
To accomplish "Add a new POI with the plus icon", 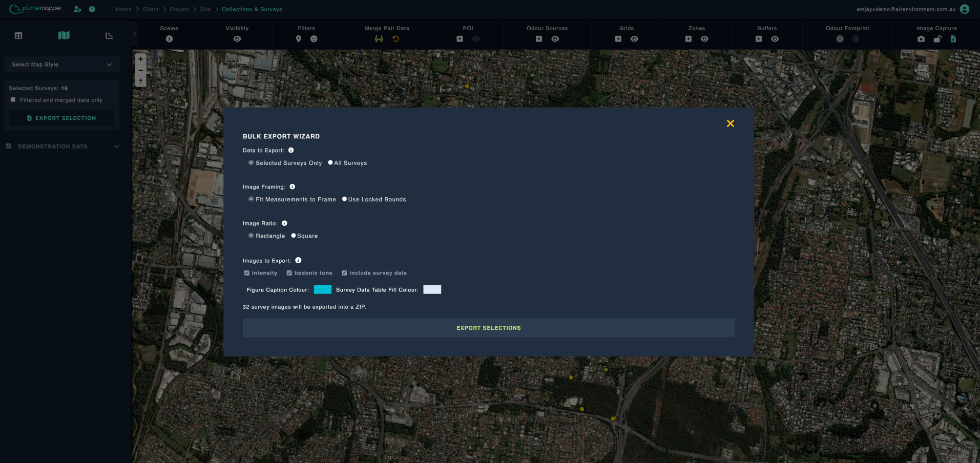I will [460, 39].
